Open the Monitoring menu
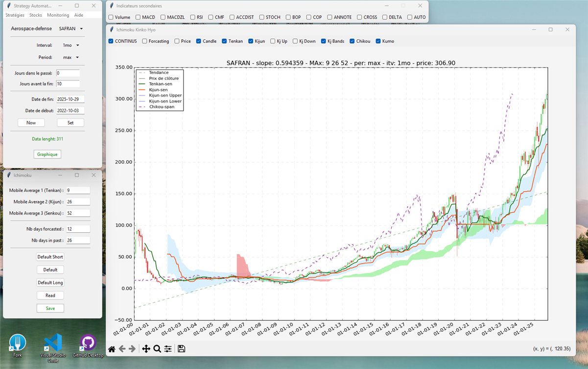 [58, 15]
